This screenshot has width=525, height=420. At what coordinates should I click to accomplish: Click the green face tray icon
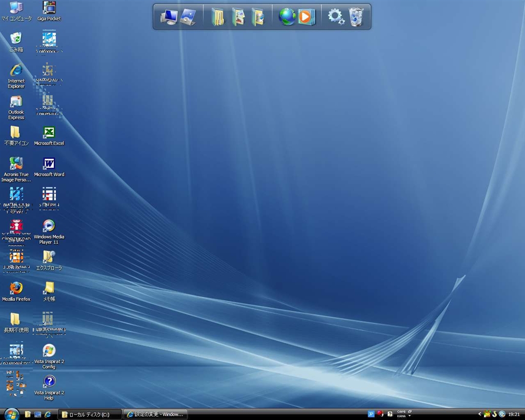(487, 414)
